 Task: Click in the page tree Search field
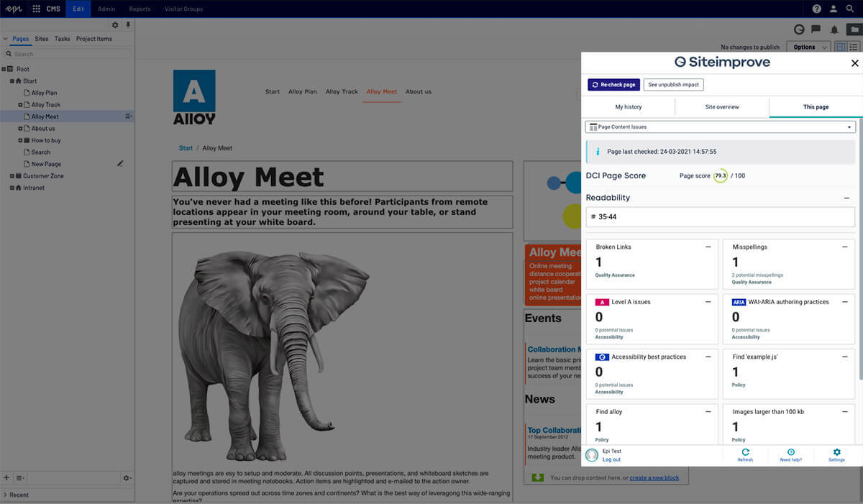tap(68, 54)
